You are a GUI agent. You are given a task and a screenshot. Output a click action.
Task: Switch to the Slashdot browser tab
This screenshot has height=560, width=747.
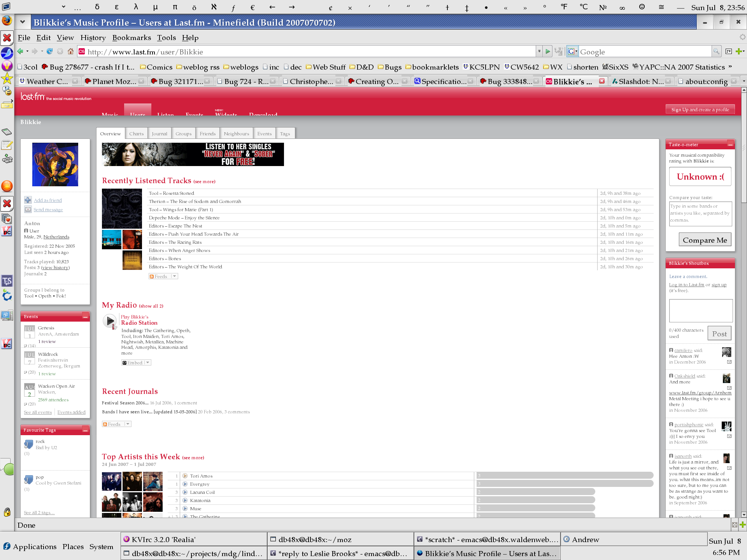tap(641, 81)
